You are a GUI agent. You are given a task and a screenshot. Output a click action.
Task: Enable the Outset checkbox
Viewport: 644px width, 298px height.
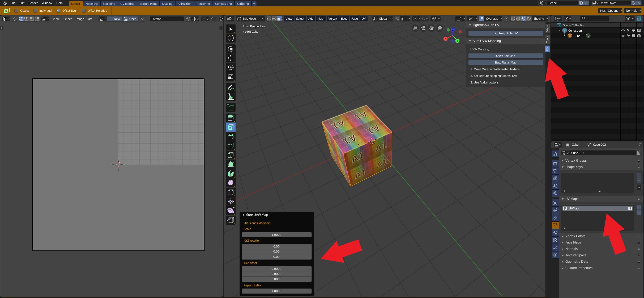pyautogui.click(x=16, y=11)
